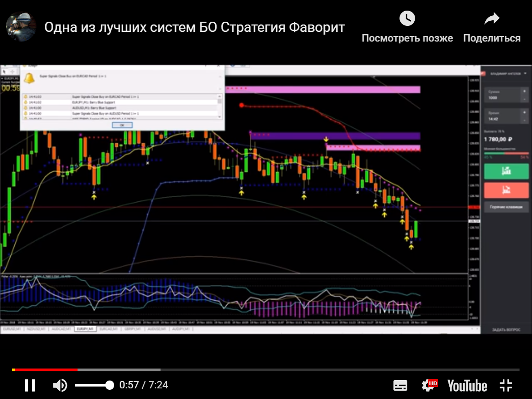Select the 'EURJPY,M1: Barry Blue Support' alert row
532x399 pixels.
point(120,102)
